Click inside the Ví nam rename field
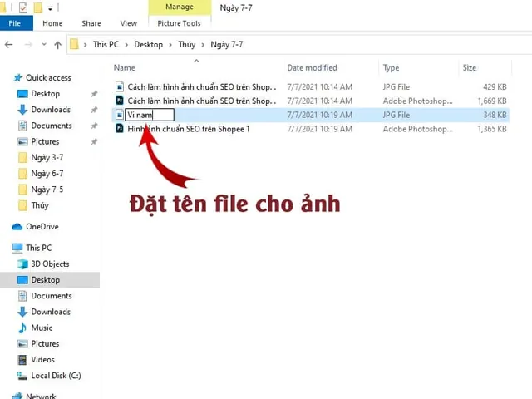This screenshot has height=399, width=532. 150,115
